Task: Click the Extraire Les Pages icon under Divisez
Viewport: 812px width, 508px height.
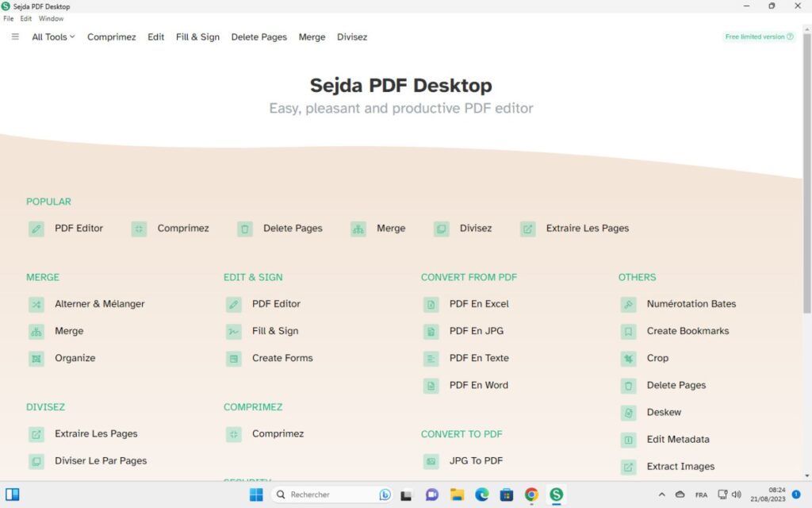Action: click(x=36, y=434)
